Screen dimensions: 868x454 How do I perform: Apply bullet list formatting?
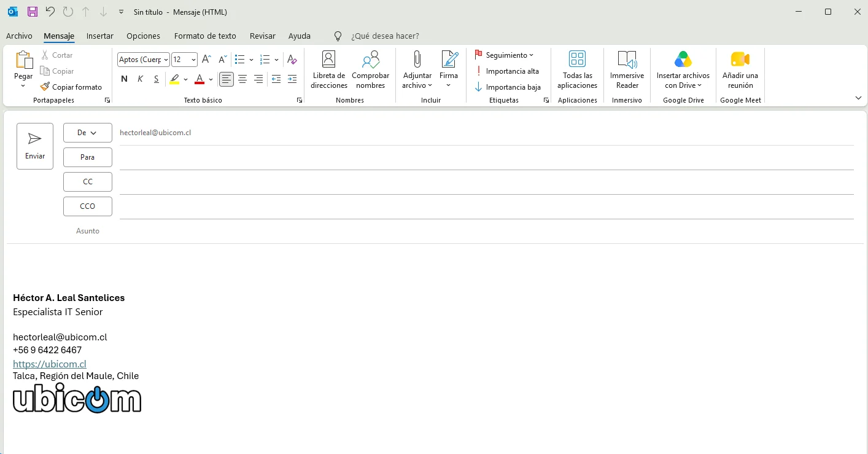coord(240,60)
